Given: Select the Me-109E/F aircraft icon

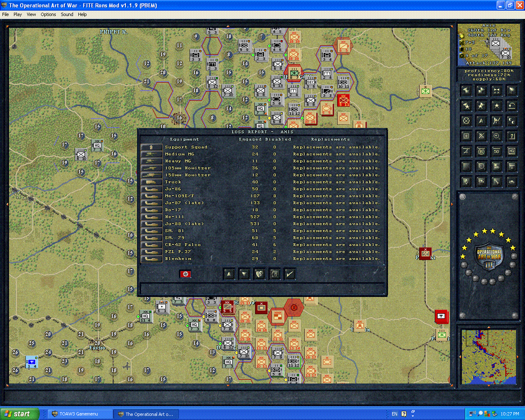Looking at the screenshot, I should [151, 196].
